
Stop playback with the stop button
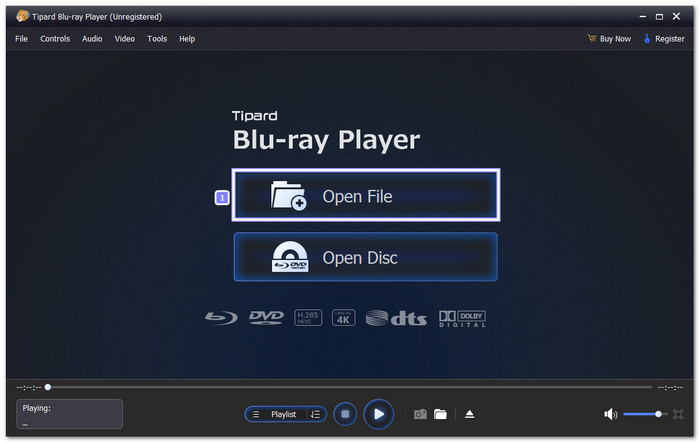click(345, 414)
